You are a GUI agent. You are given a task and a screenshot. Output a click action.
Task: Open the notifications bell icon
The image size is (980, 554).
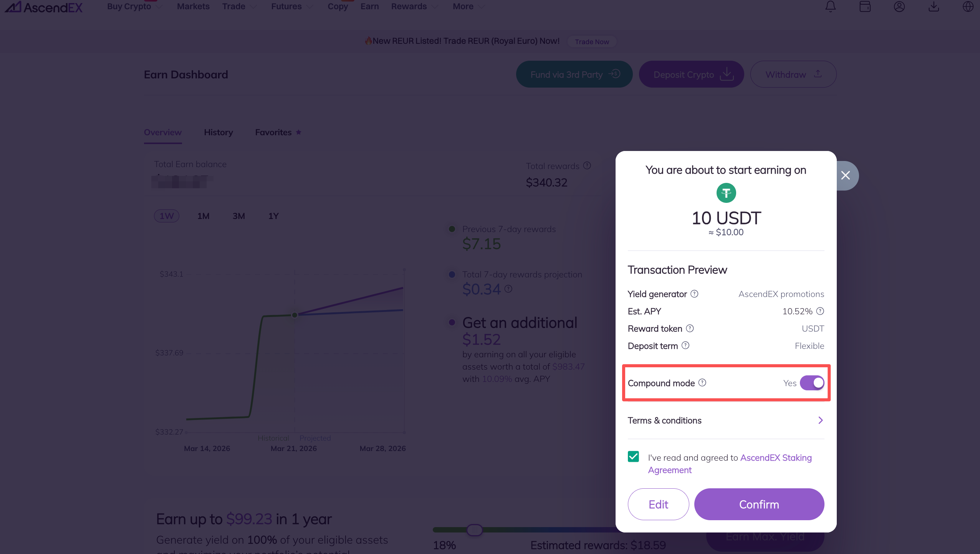pyautogui.click(x=831, y=7)
